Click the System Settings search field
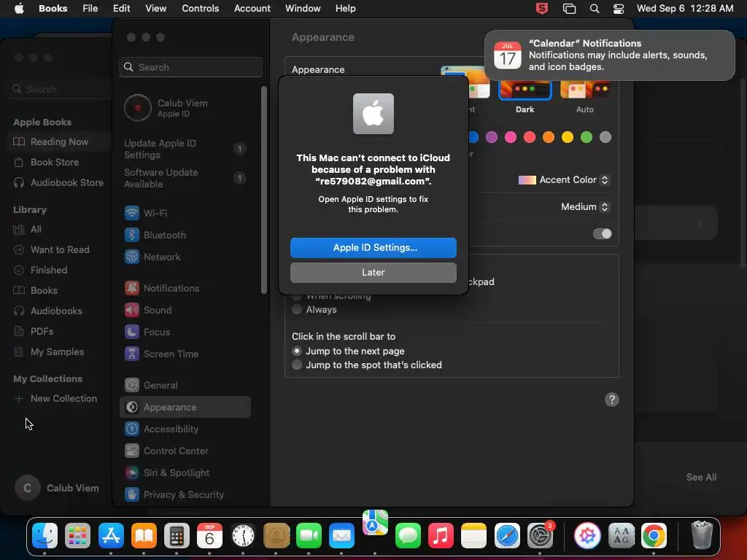Screen dimensions: 747x560 point(190,67)
